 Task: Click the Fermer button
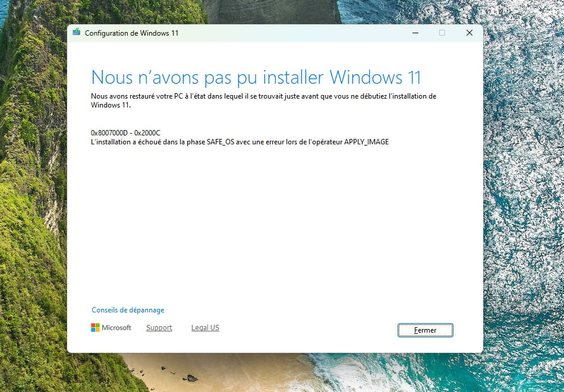tap(425, 330)
